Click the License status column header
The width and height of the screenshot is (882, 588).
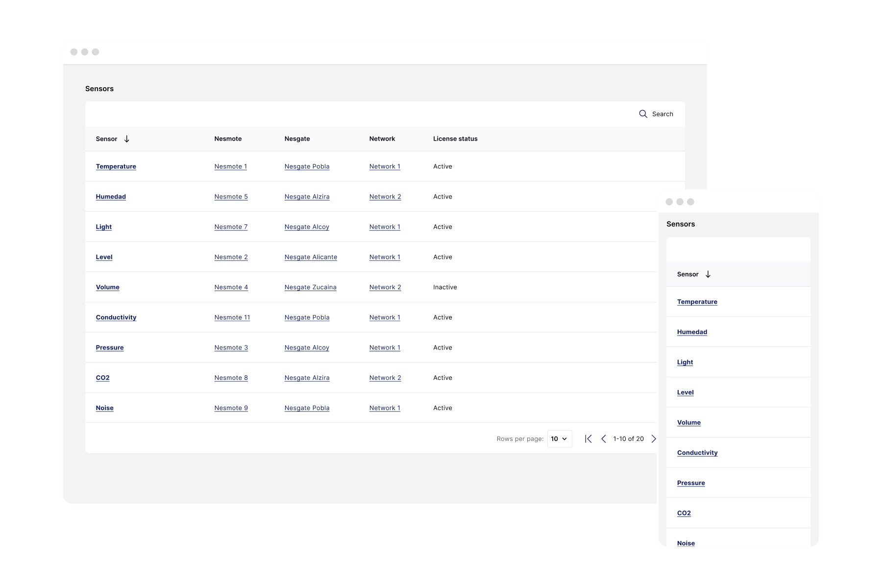tap(455, 139)
